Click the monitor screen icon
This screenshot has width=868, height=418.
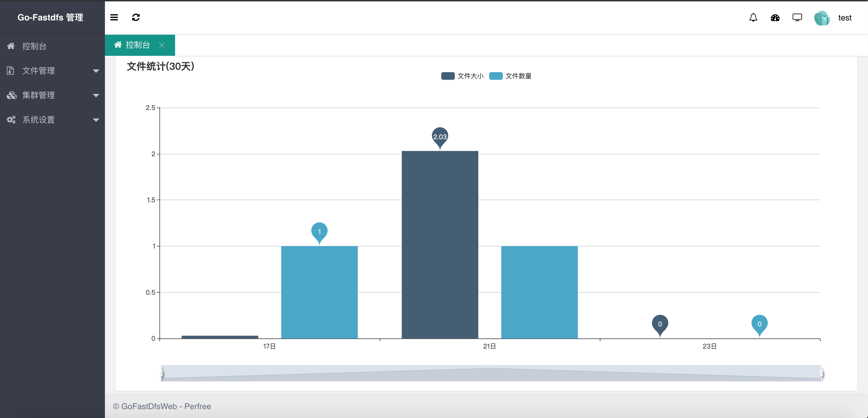(x=797, y=18)
